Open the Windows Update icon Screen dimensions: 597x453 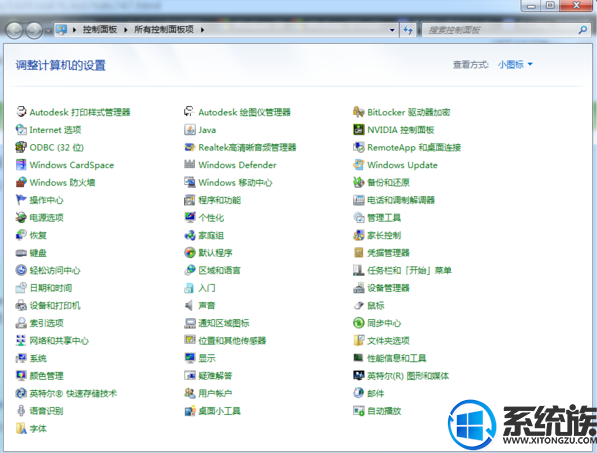tap(358, 165)
